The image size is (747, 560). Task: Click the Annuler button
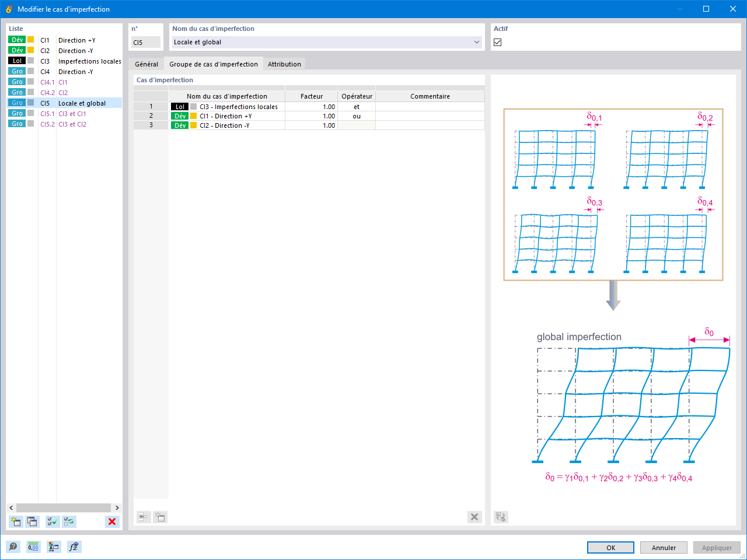pos(664,548)
